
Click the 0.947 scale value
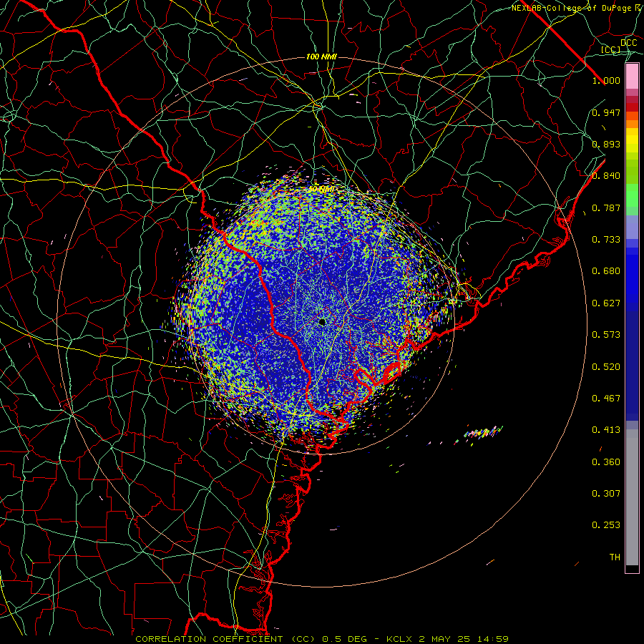click(x=606, y=112)
